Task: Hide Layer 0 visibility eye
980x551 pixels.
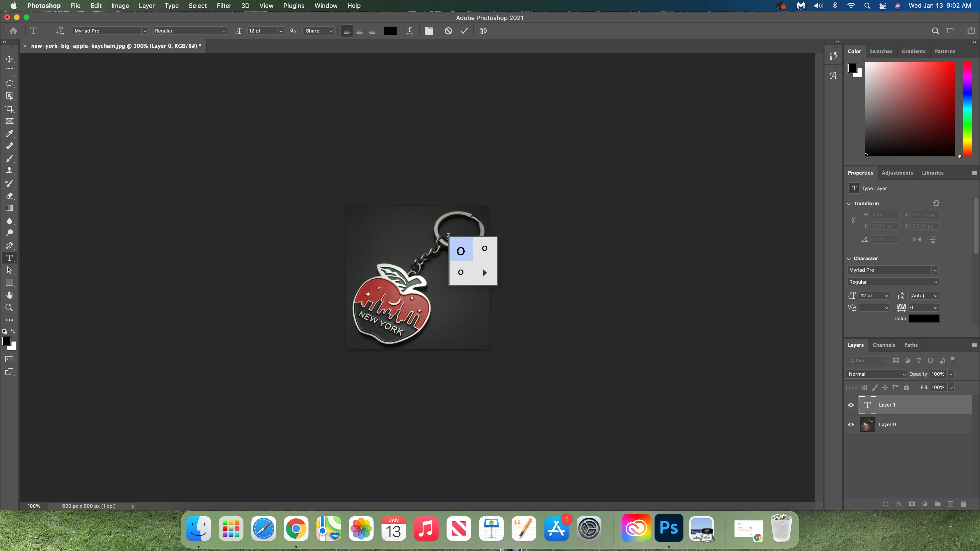Action: pyautogui.click(x=851, y=424)
